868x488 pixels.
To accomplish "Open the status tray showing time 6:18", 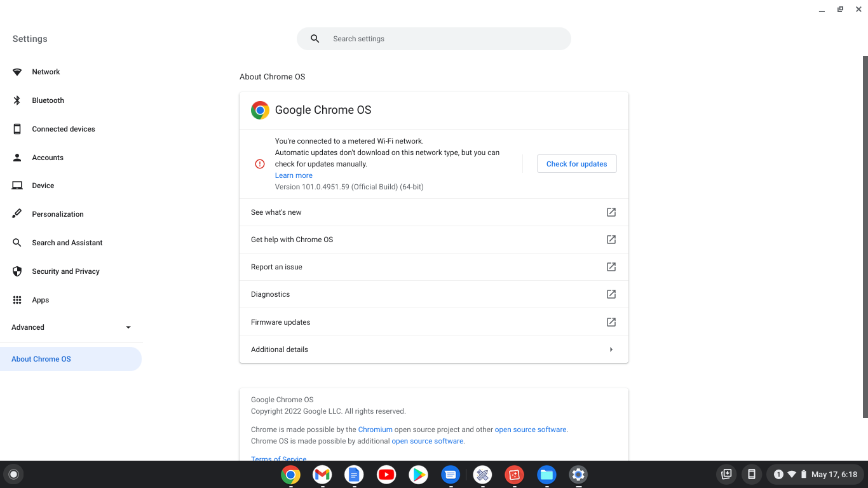I will point(815,474).
